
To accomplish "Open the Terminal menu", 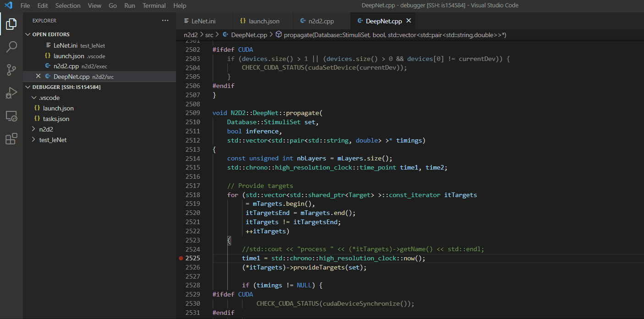I will click(154, 5).
